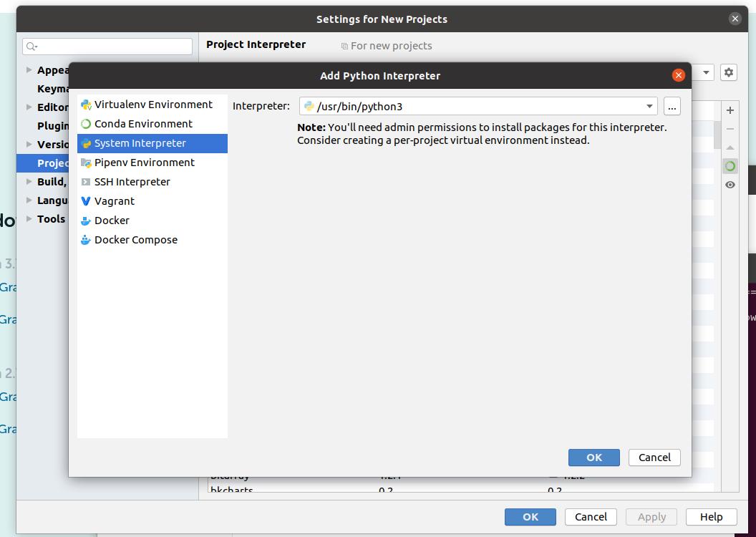Open SSH Interpreter option
Screen dimensions: 756x537
[x=132, y=182]
